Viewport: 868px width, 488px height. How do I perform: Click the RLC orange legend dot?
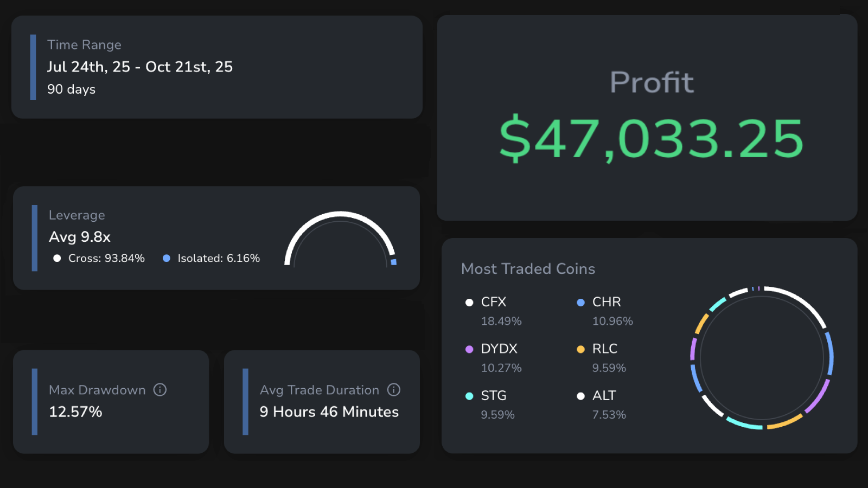pos(580,349)
